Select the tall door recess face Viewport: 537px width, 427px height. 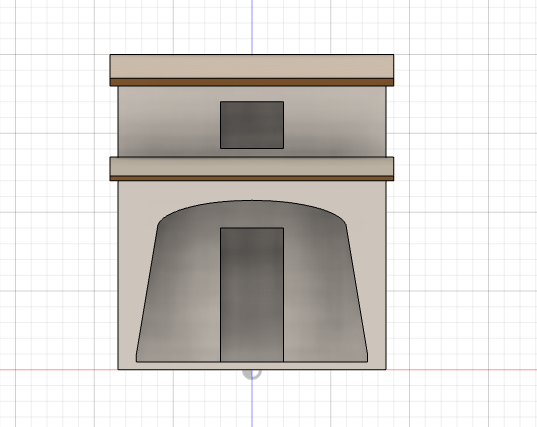click(x=252, y=294)
